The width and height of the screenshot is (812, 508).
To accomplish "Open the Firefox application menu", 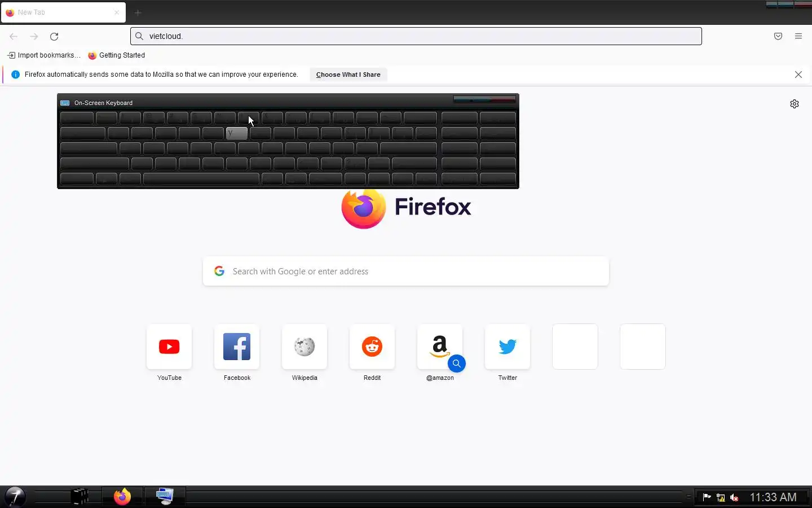I will point(798,36).
